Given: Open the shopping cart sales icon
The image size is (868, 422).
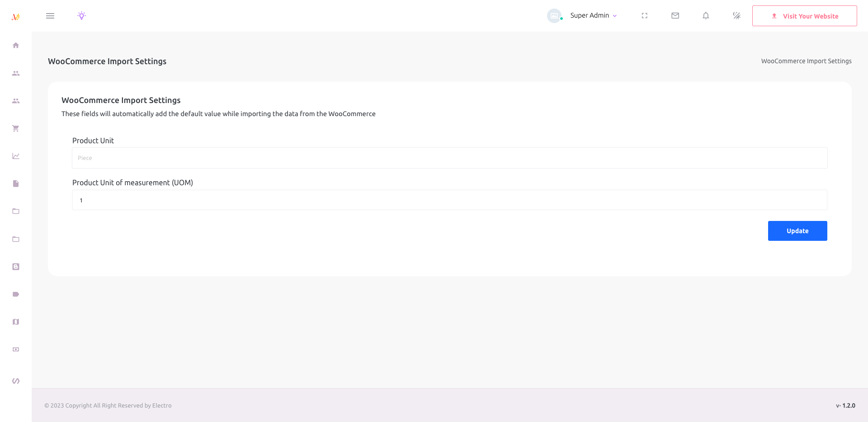Looking at the screenshot, I should click(x=16, y=128).
